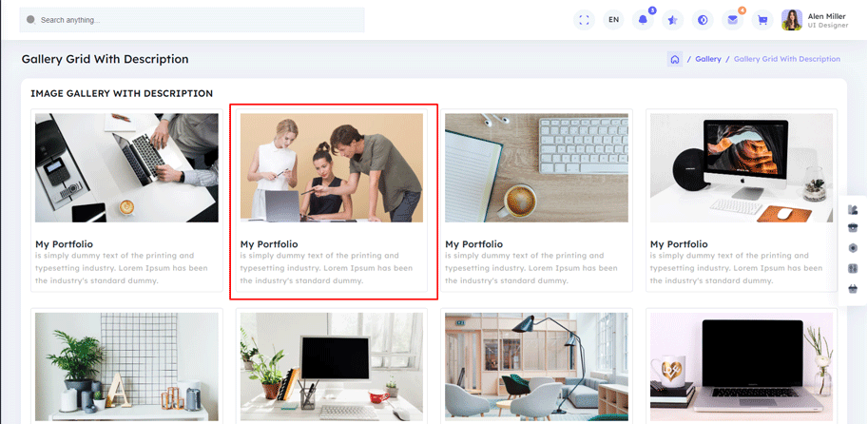Click the envelope messages icon
868x424 pixels.
(x=732, y=20)
